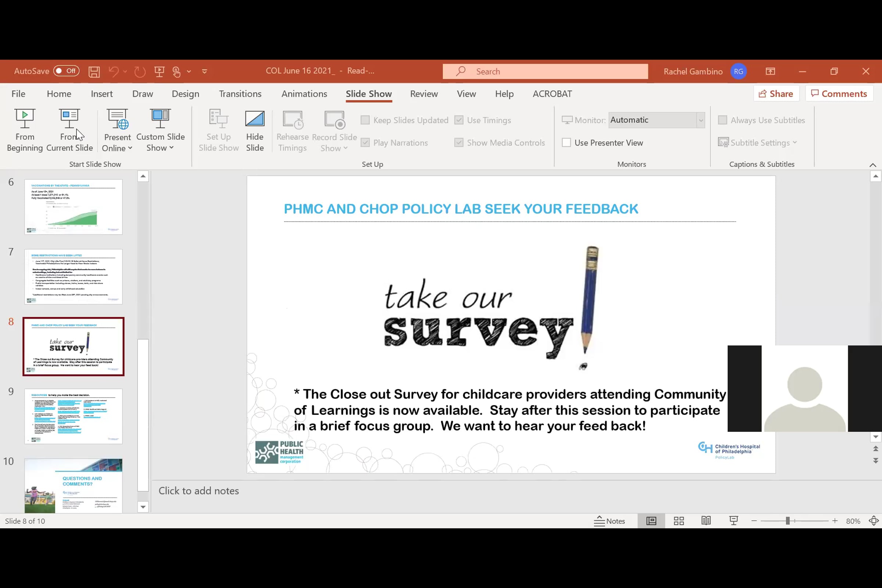Collapse the ribbon with the chevron

tap(872, 165)
